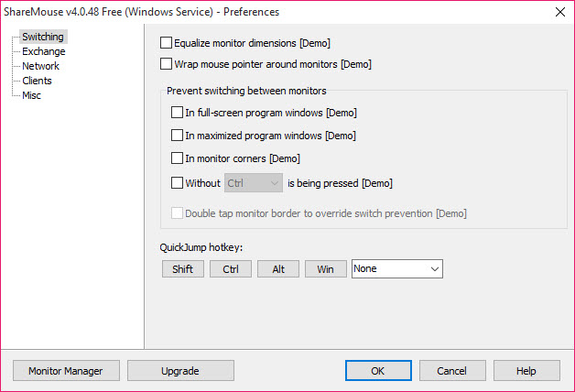Tick In maximized program windows checkbox

pos(178,136)
